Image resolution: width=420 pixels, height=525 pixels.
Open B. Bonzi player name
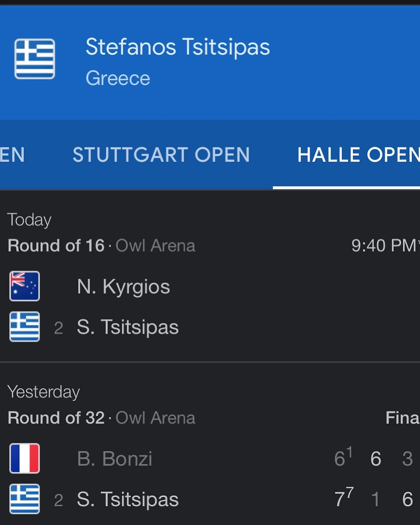[115, 459]
